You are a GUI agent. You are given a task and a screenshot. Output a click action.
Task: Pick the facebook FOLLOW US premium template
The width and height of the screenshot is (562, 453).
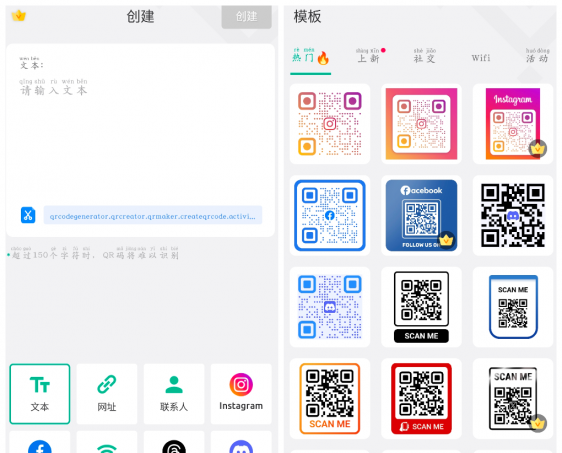[x=421, y=215]
